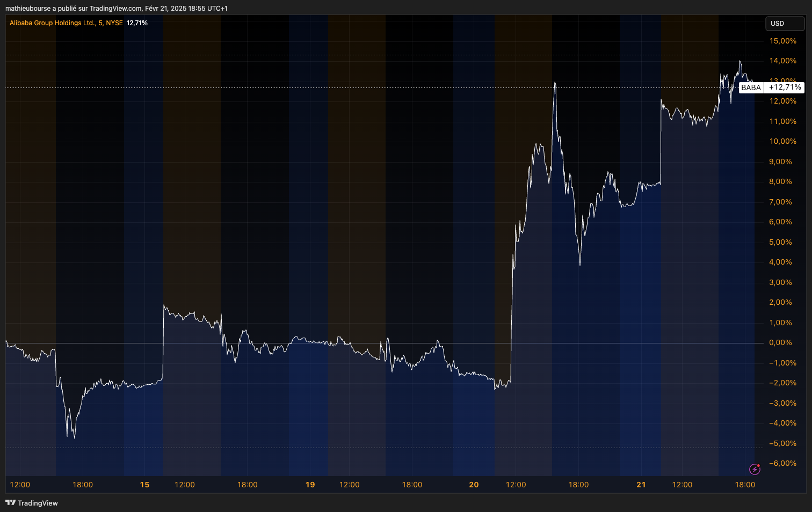Screen dimensions: 812x512
Task: Click the 6,00% price axis label
Action: click(781, 222)
